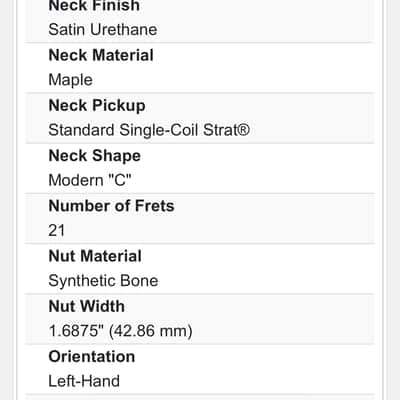This screenshot has width=400, height=400.
Task: Click the Left-Hand value
Action: (84, 381)
